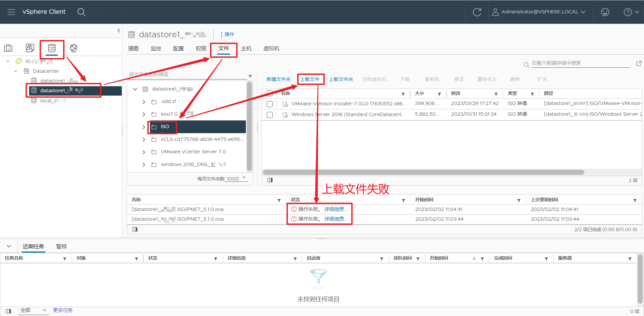Check the Windows Server 2016 ISO row checkbox
Screen dimensions: 644x316
pyautogui.click(x=270, y=114)
